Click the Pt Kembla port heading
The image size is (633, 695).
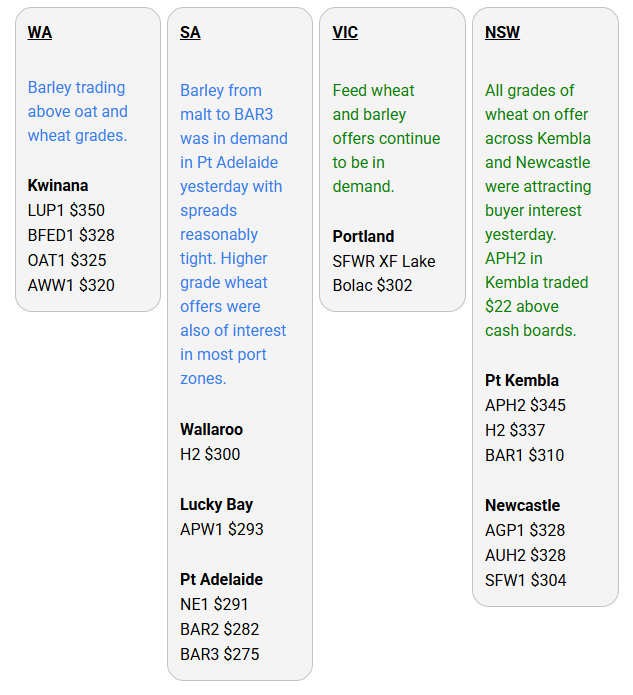pyautogui.click(x=522, y=380)
